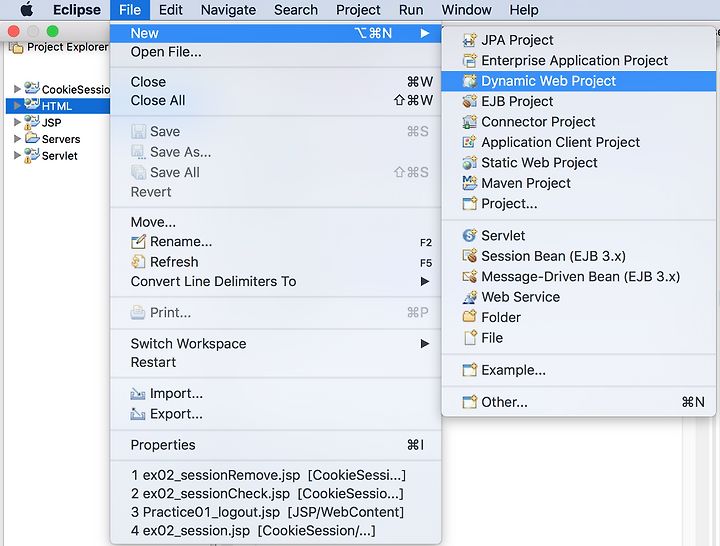Open the Apple menu

click(x=27, y=10)
